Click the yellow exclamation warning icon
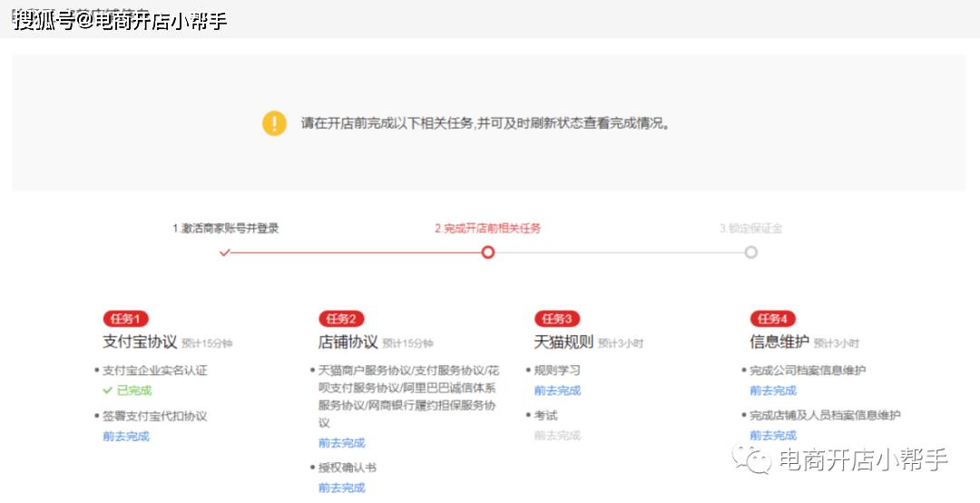The image size is (980, 503). tap(274, 123)
